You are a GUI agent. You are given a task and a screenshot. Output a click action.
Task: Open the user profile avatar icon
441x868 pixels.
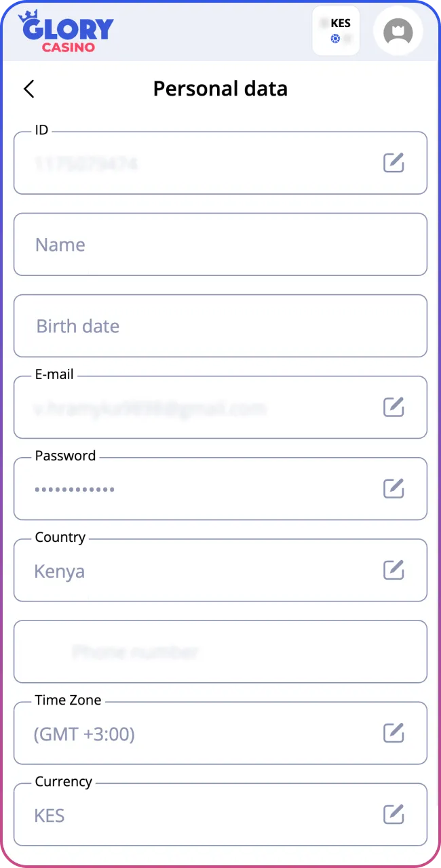398,31
